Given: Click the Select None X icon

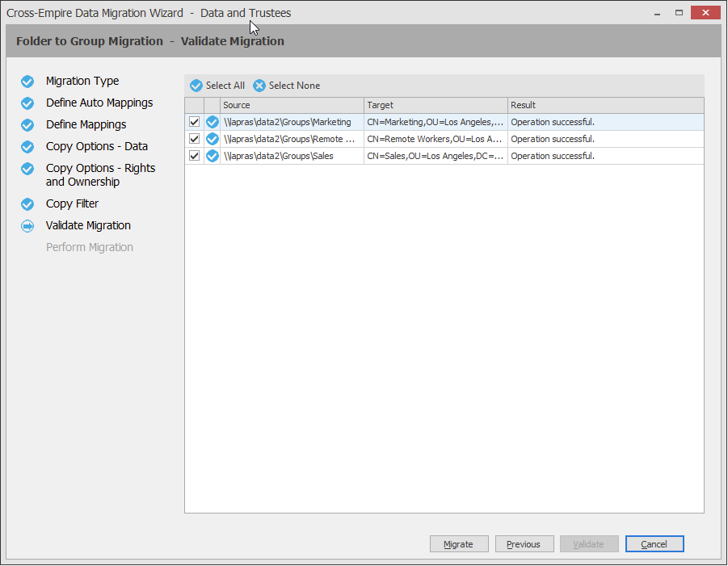Looking at the screenshot, I should click(x=259, y=86).
